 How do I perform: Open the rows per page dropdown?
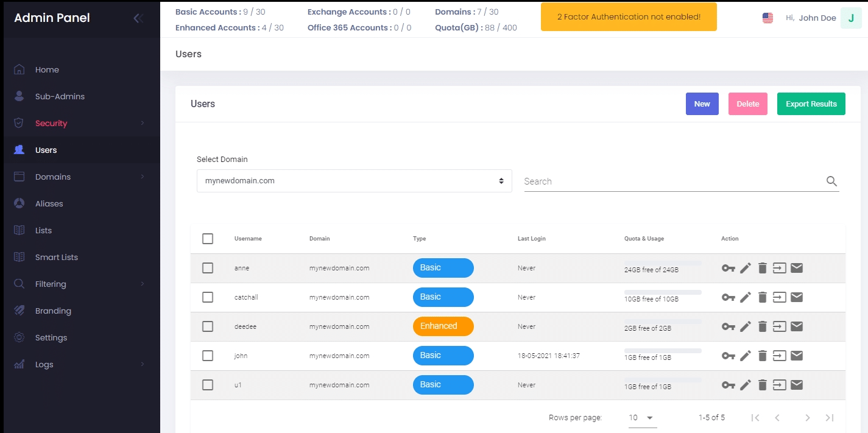pos(642,418)
